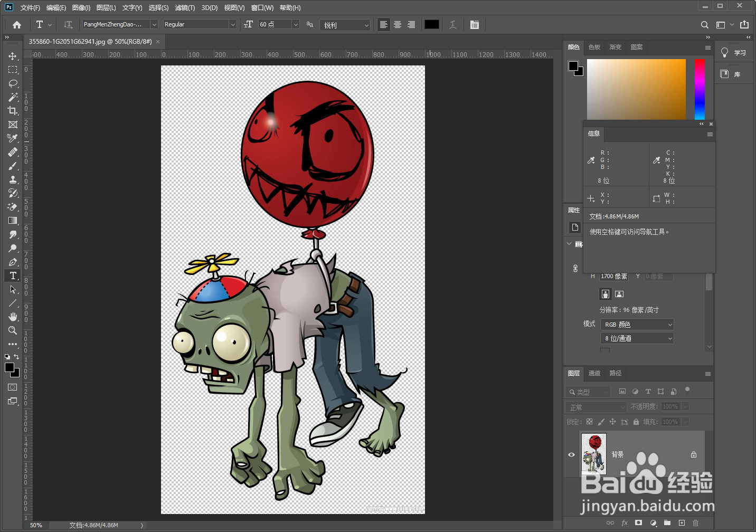Select the Clone Stamp tool
756x532 pixels.
click(x=13, y=179)
